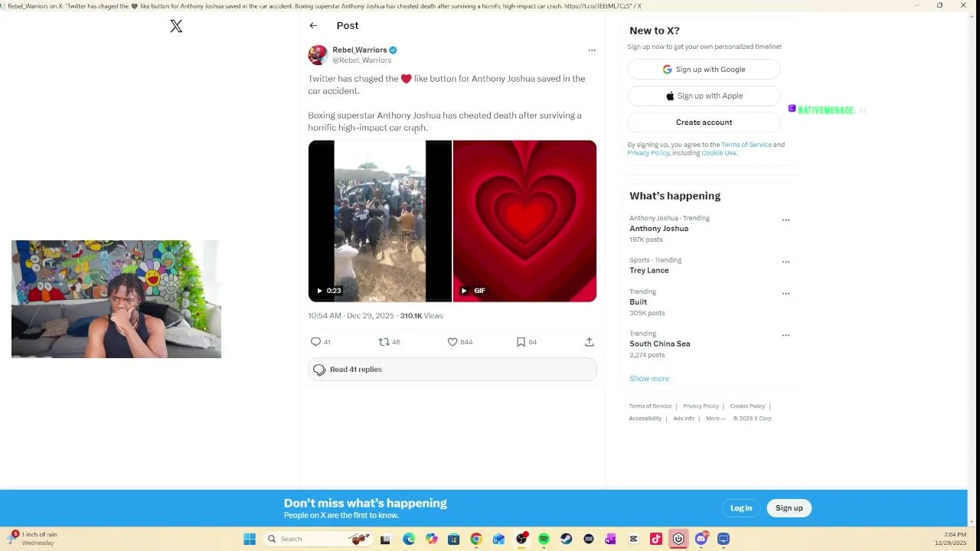Open Task View in taskbar
Image resolution: width=980 pixels, height=551 pixels.
click(385, 539)
